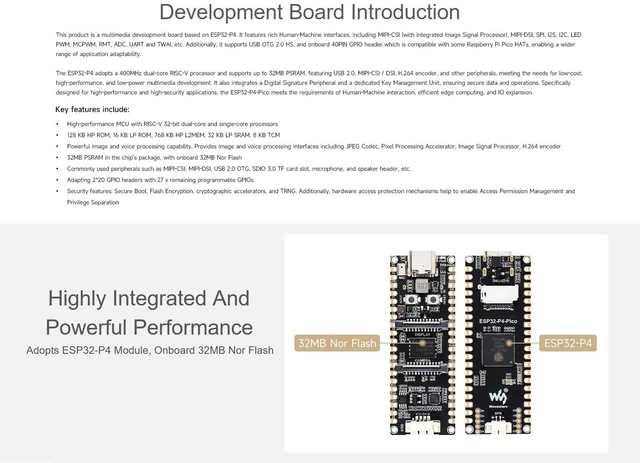Select the "Commonly used peripherals" bullet
Screen dimensions: 640x463
[238, 169]
